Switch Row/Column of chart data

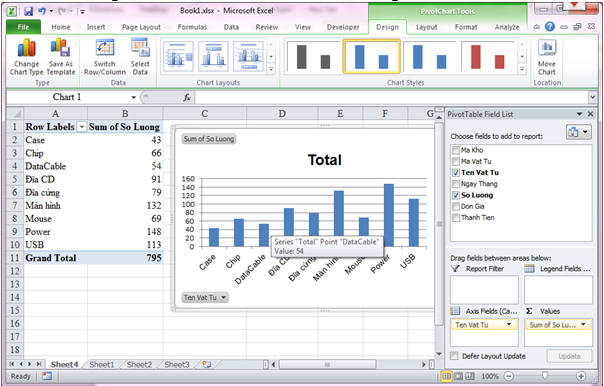point(105,57)
